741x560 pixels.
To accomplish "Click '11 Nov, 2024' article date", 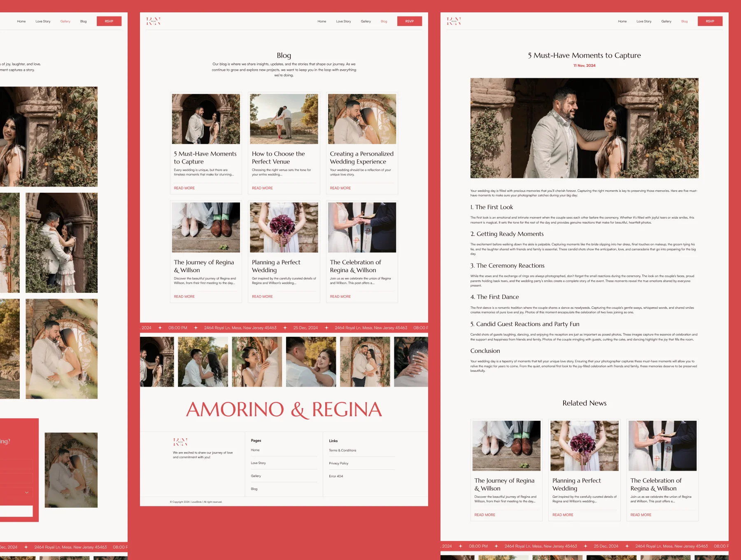I will click(585, 65).
